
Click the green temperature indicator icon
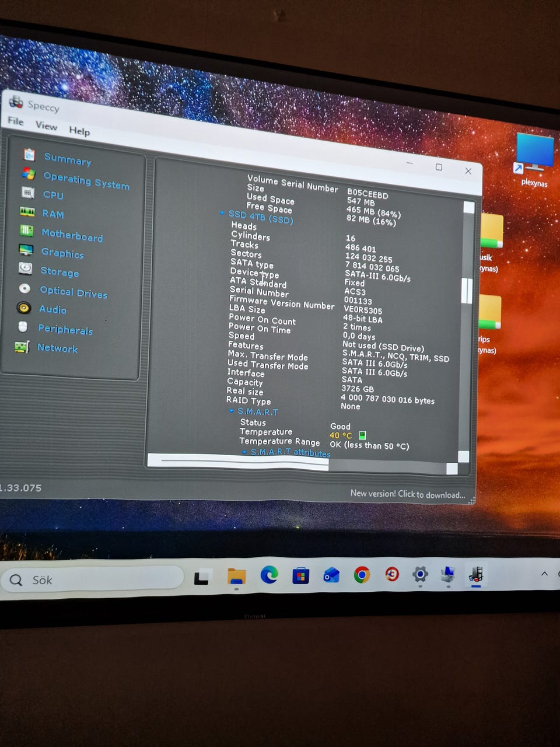coord(362,435)
